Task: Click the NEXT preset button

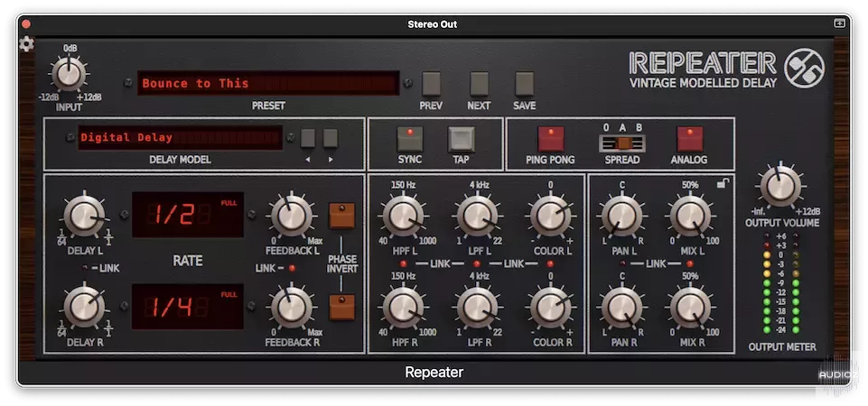Action: pyautogui.click(x=480, y=84)
